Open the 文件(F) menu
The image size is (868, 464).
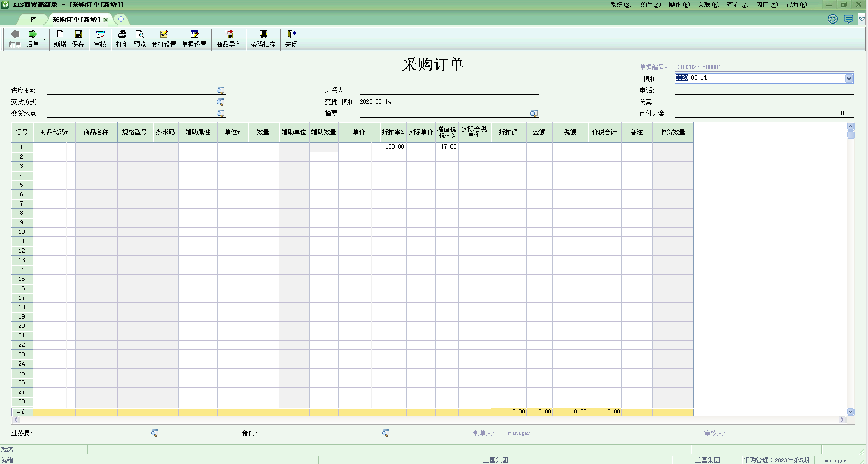pyautogui.click(x=650, y=5)
